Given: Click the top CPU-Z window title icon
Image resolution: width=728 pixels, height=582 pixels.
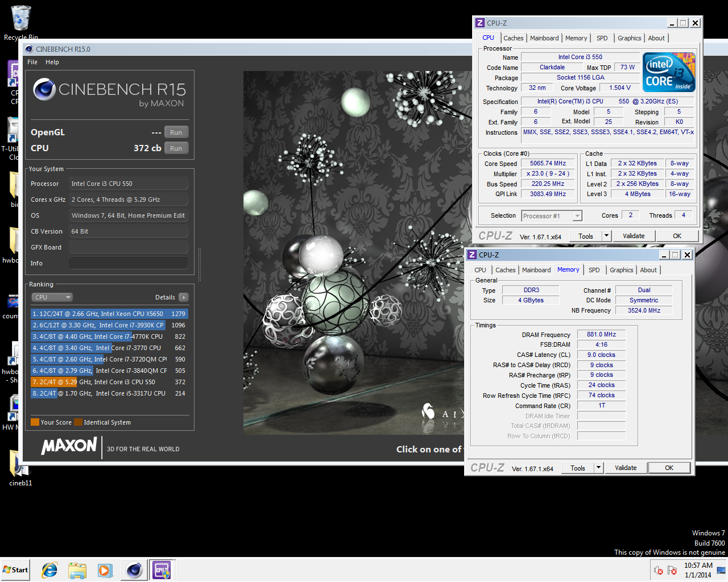Looking at the screenshot, I should tap(480, 23).
